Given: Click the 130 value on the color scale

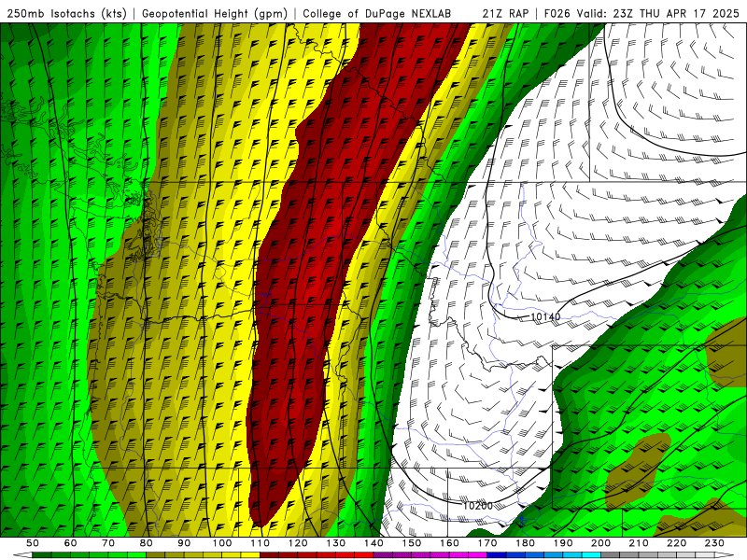Looking at the screenshot, I should click(x=336, y=543).
